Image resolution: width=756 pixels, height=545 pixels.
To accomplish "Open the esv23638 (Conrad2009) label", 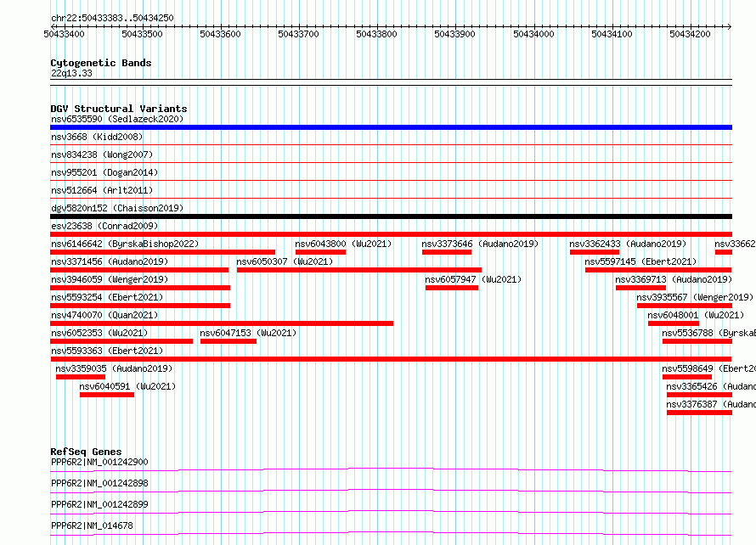I will 104,226.
